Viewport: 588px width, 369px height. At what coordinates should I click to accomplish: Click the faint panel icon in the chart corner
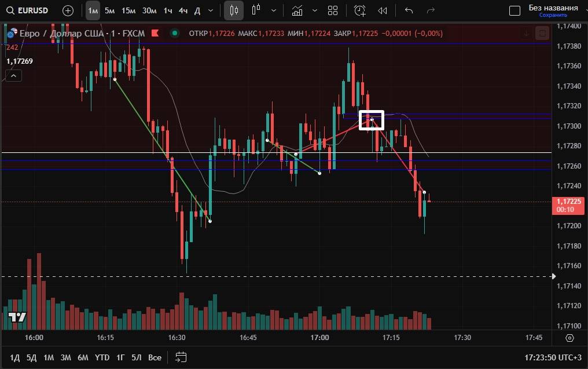coord(542,34)
